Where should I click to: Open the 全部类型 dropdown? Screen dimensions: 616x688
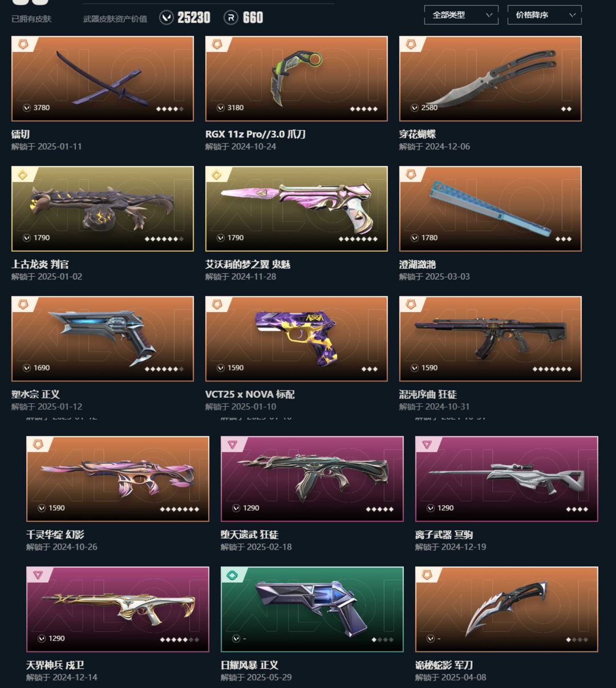tap(461, 15)
